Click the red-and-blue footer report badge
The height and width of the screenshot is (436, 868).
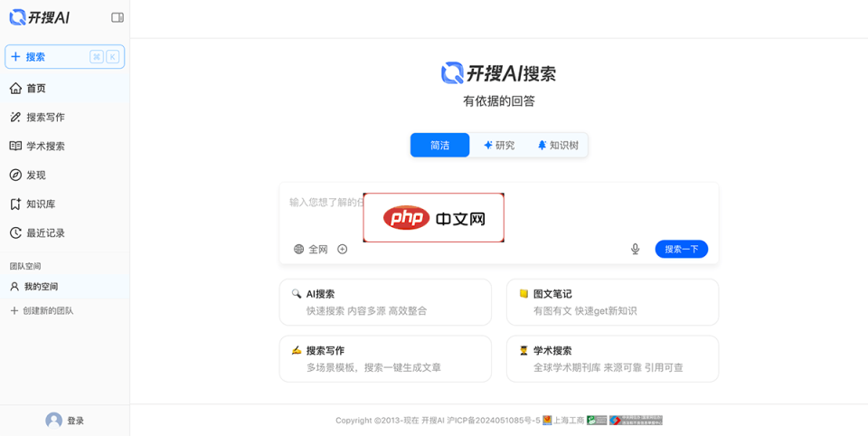coord(636,421)
